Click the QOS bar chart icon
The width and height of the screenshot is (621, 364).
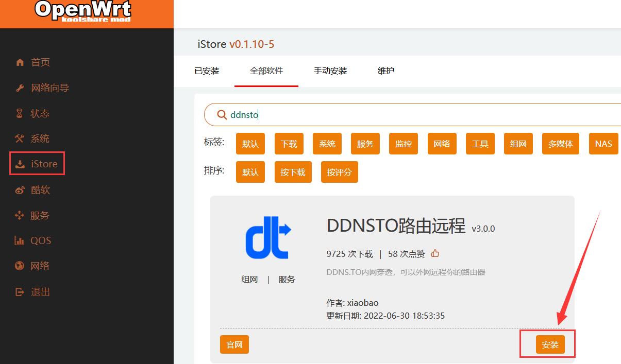[20, 240]
